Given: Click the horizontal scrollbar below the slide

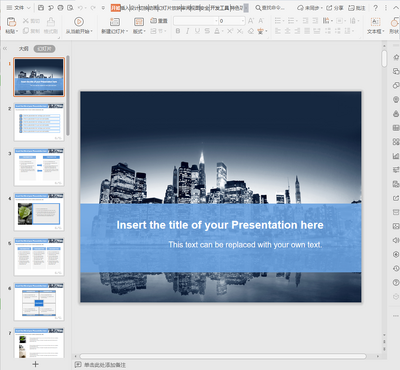Looking at the screenshot, I should pos(223,356).
